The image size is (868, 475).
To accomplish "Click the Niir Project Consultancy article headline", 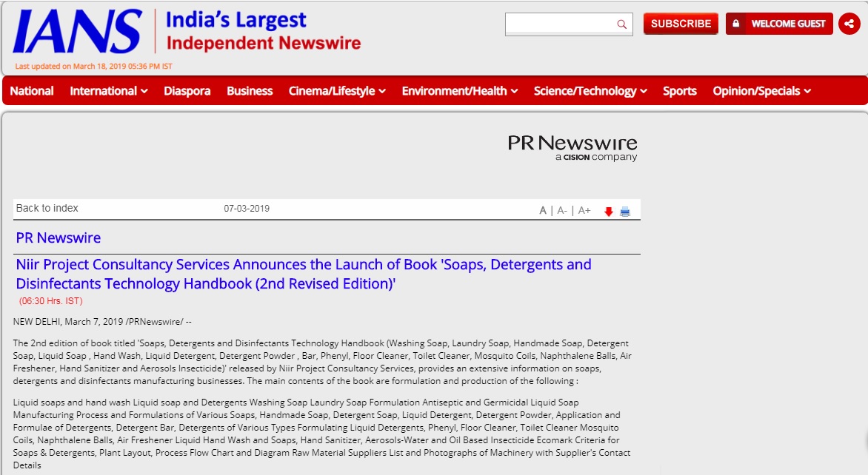I will tap(304, 274).
